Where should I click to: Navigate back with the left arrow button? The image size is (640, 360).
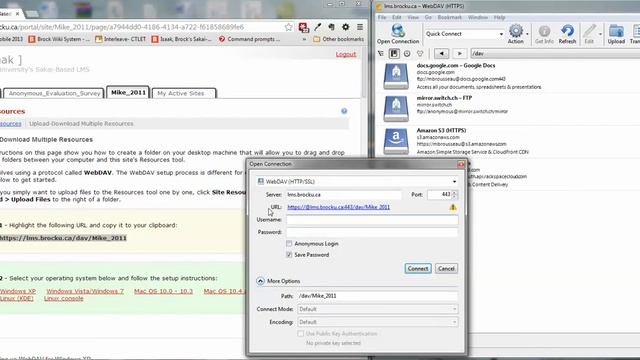click(x=441, y=53)
